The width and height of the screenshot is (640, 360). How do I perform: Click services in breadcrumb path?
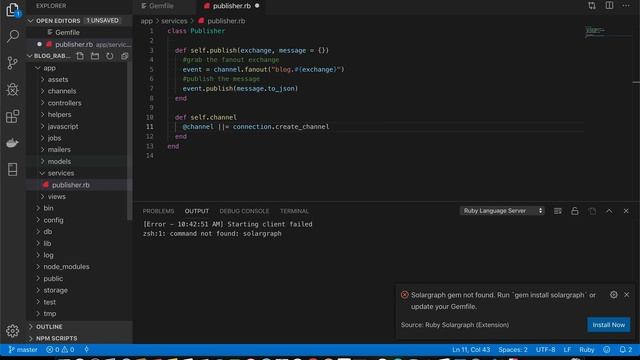174,21
